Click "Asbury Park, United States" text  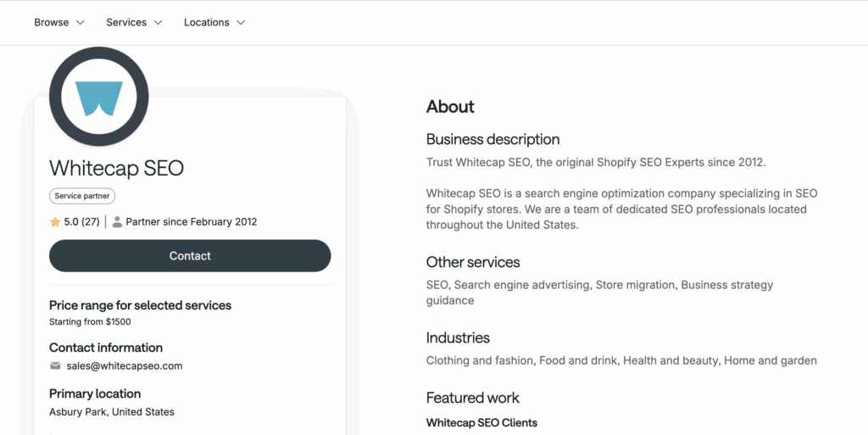pyautogui.click(x=112, y=412)
